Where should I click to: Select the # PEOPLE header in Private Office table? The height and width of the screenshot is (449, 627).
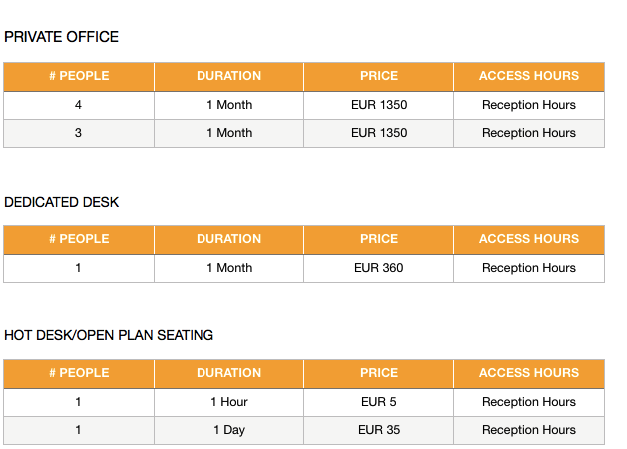click(x=79, y=76)
